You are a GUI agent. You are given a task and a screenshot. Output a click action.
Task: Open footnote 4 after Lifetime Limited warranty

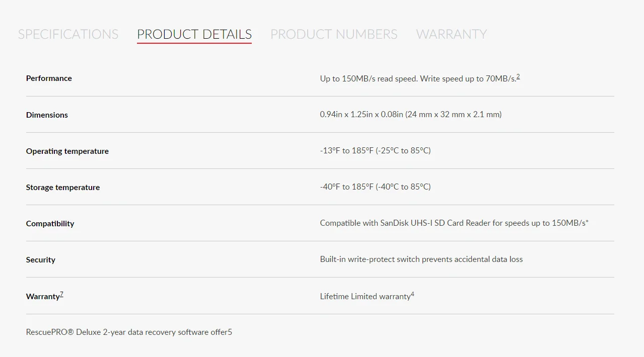point(412,294)
